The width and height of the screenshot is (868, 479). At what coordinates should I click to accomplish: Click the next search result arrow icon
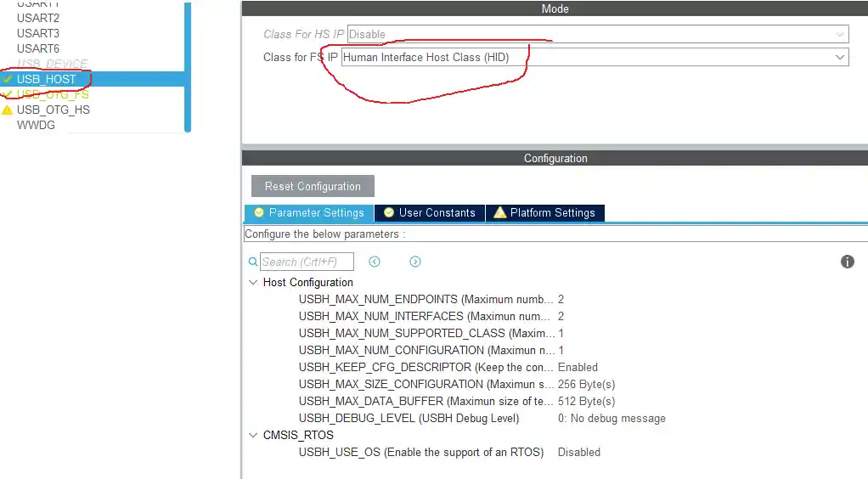coord(415,262)
